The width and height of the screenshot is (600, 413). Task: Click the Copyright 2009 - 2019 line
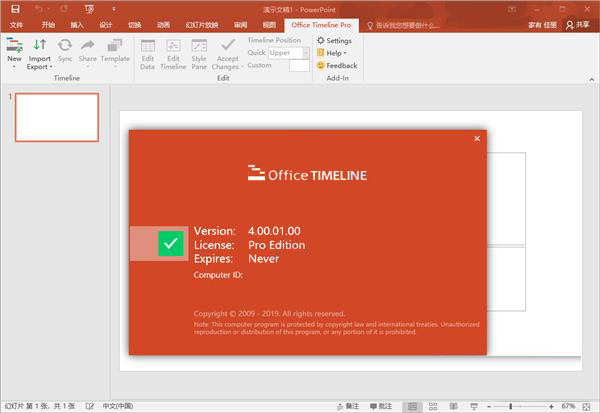tap(269, 313)
